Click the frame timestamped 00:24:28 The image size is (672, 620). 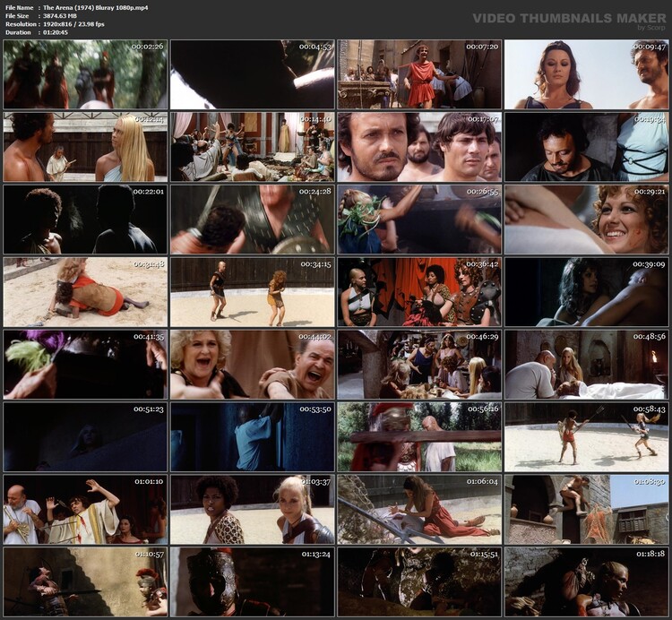(x=252, y=220)
